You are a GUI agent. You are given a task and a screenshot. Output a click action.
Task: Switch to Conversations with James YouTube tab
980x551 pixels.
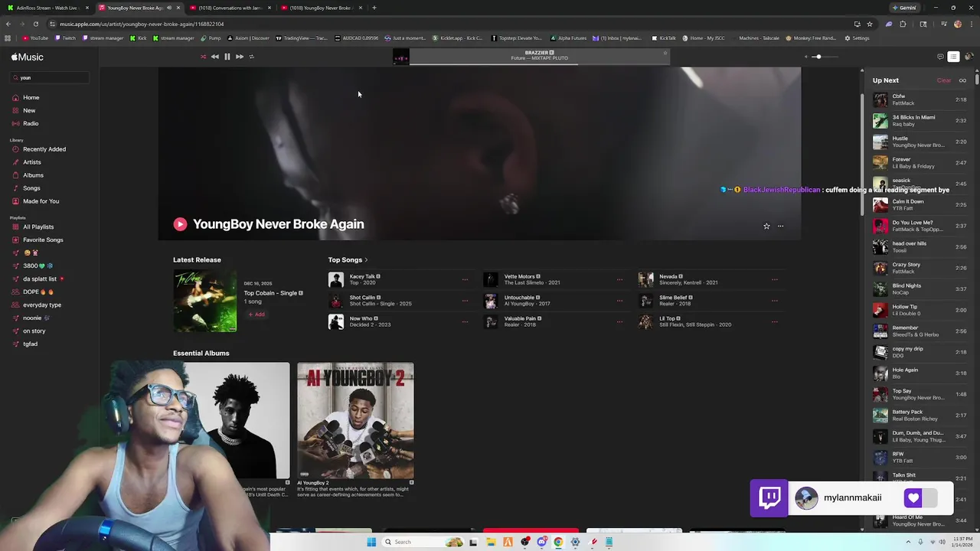[x=230, y=8]
